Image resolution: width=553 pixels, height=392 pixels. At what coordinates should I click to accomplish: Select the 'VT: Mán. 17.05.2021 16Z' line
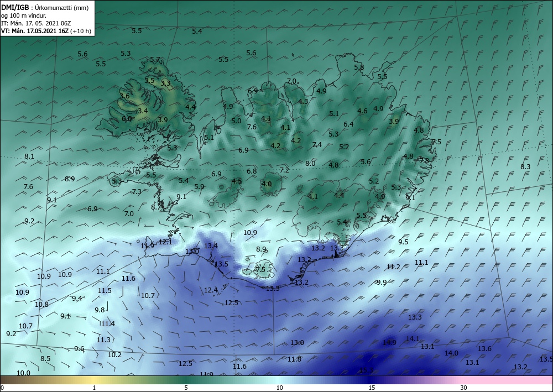(35, 31)
